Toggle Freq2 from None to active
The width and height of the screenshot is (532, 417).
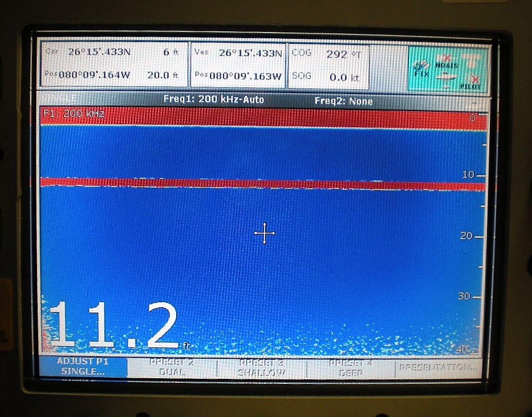point(344,100)
